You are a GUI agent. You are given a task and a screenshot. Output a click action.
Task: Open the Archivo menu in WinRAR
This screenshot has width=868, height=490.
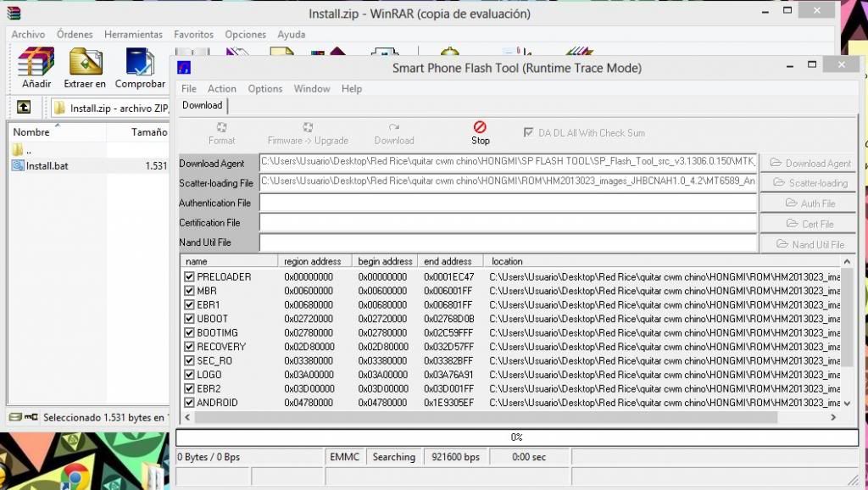click(28, 34)
